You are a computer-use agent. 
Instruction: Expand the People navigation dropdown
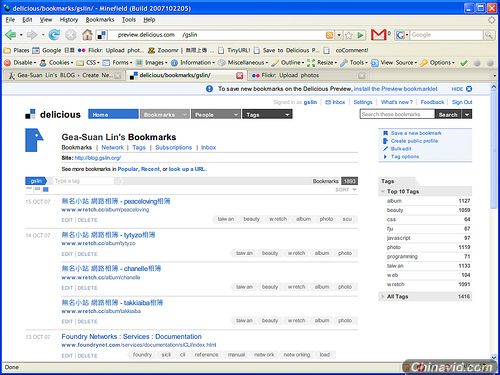click(x=236, y=115)
